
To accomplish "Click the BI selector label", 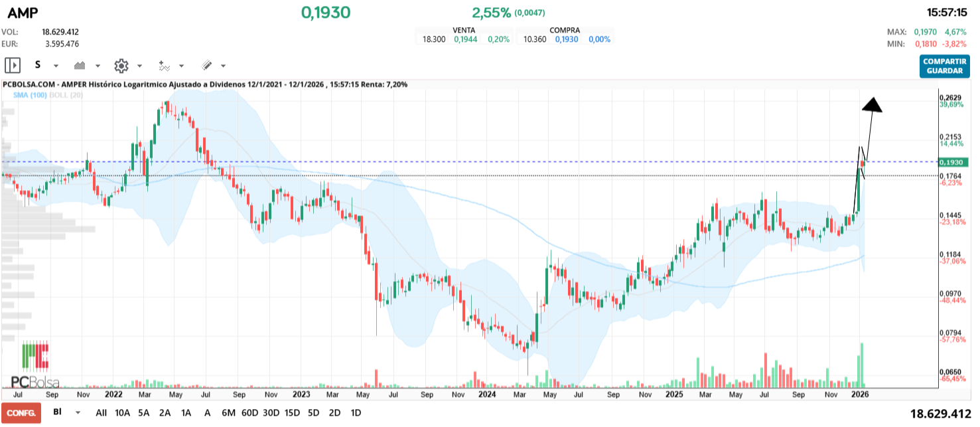I will (x=57, y=412).
